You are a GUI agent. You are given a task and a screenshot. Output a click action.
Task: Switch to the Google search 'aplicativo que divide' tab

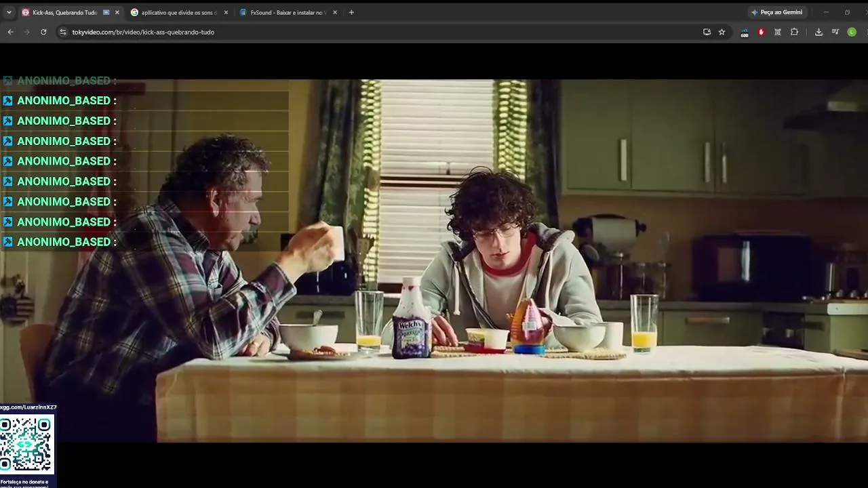coord(179,12)
